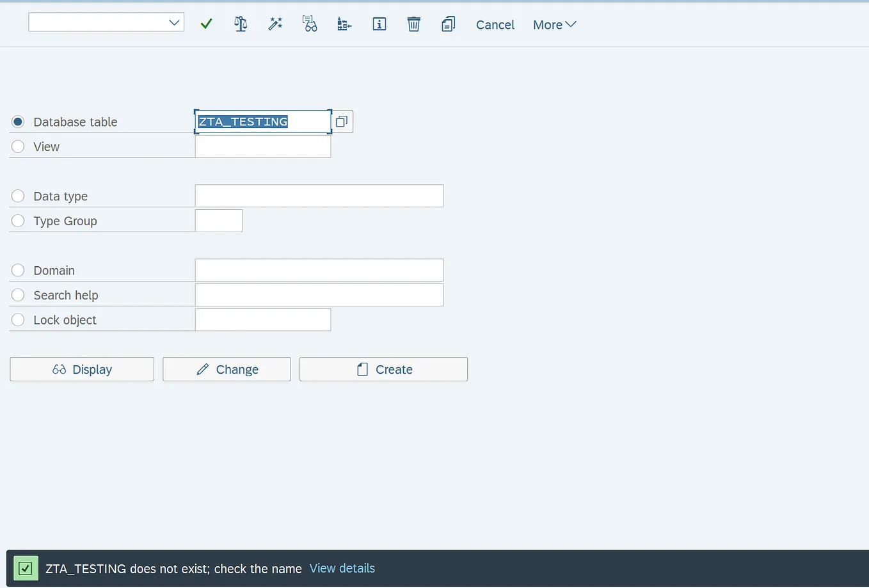Click Cancel in the top bar

[x=495, y=24]
